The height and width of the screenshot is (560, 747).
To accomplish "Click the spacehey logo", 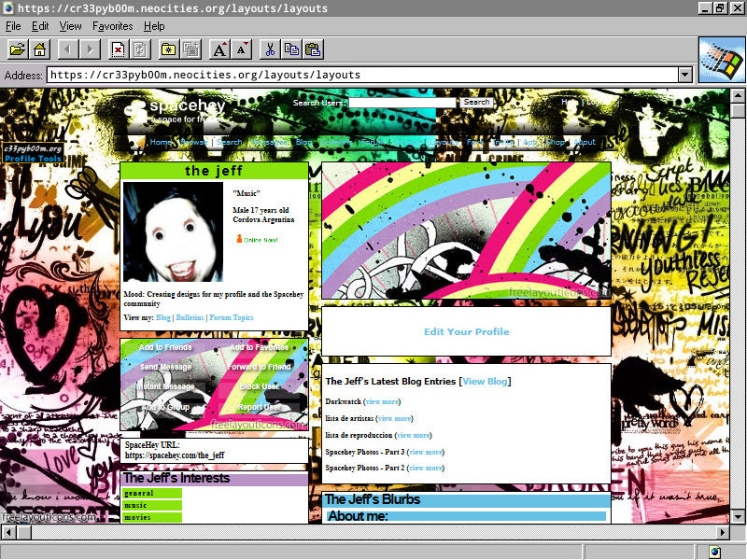I will (x=175, y=110).
